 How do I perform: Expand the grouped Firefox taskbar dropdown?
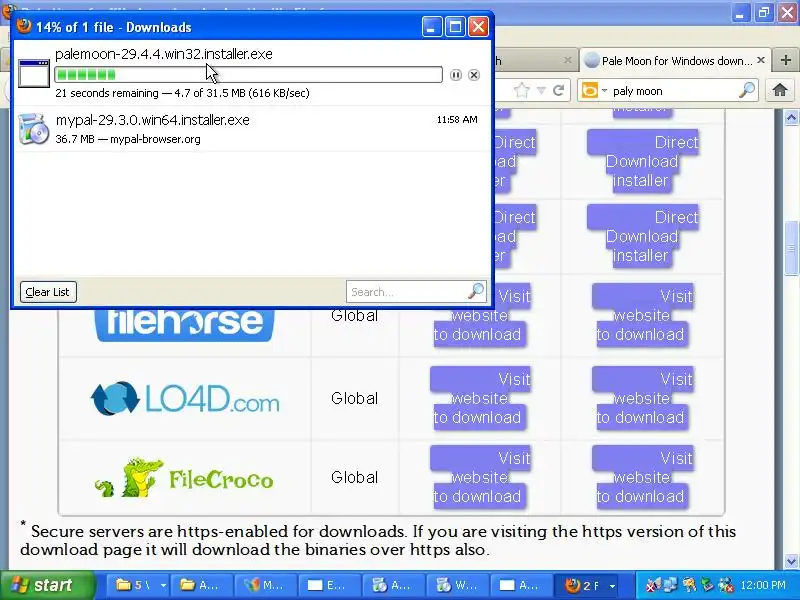coord(612,585)
